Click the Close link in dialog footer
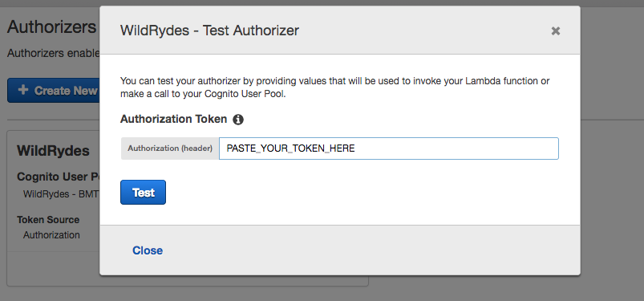 click(148, 250)
